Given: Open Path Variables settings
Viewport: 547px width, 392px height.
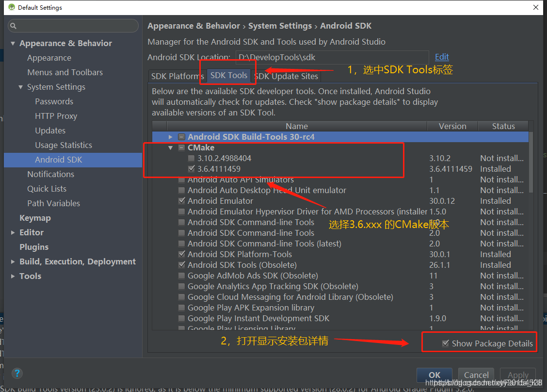Looking at the screenshot, I should coord(54,203).
